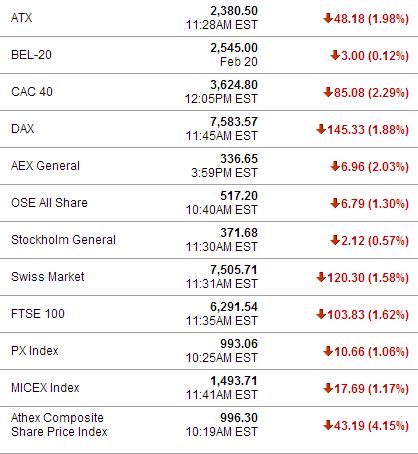418x454 pixels.
Task: Open Stockholm General index details
Action: (63, 240)
